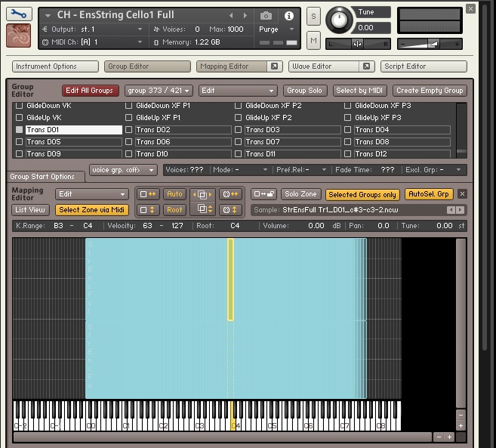Open the Pref.Rel dropdown
496x448 pixels.
click(x=300, y=170)
